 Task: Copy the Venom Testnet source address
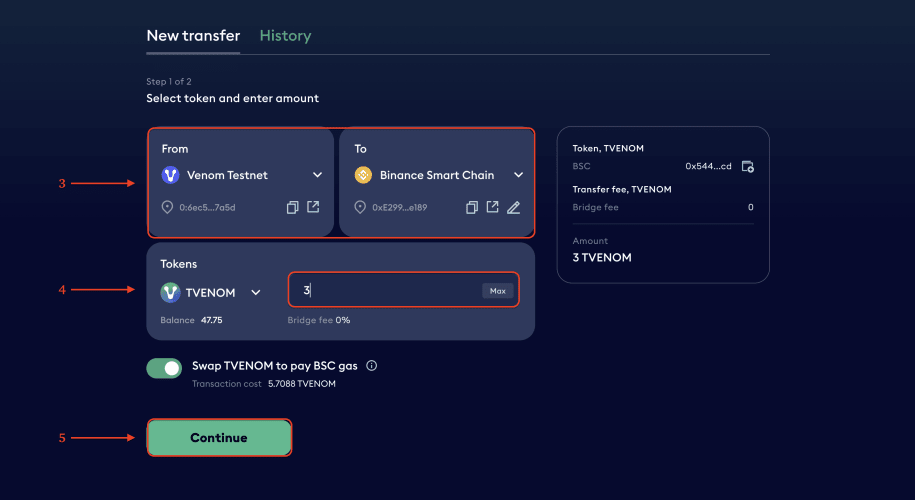point(292,207)
